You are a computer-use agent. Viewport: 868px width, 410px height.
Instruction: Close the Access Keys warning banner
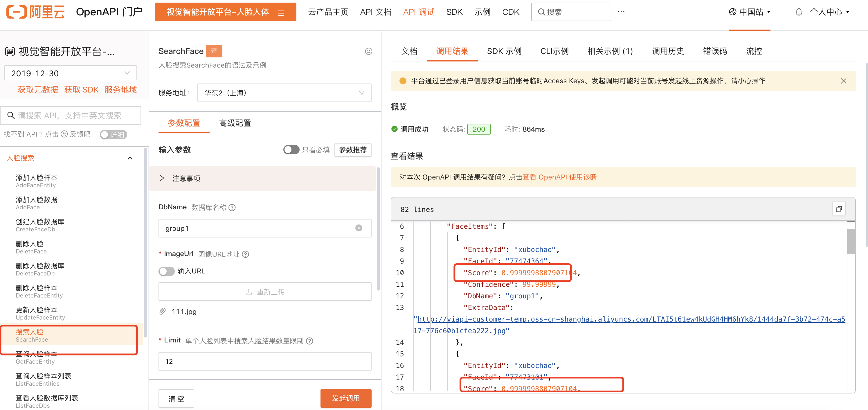(x=843, y=81)
